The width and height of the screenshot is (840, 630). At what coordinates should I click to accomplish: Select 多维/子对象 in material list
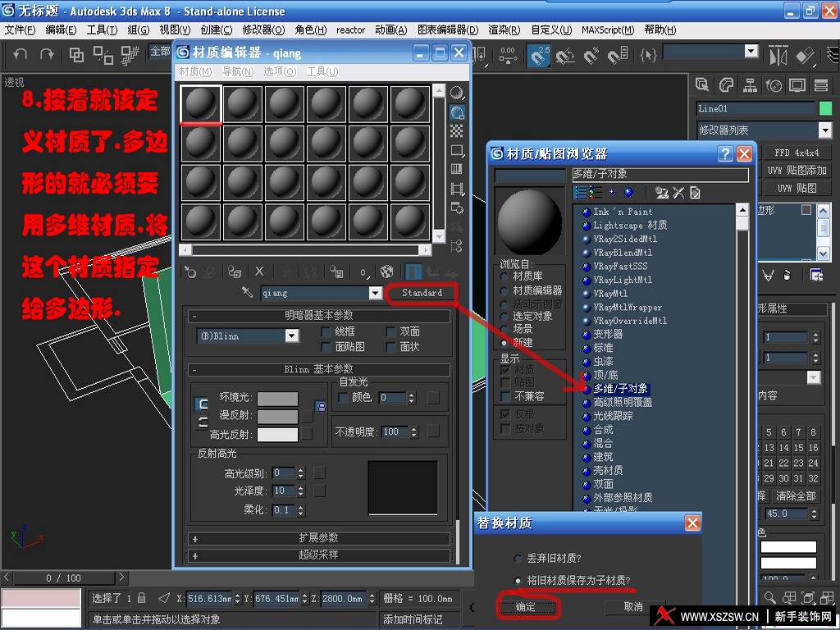tap(620, 388)
